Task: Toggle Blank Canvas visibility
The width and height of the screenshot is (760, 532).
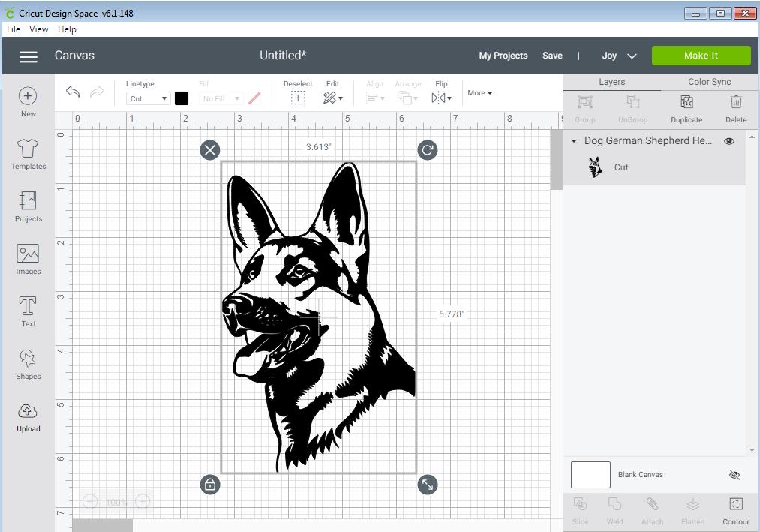Action: point(734,474)
